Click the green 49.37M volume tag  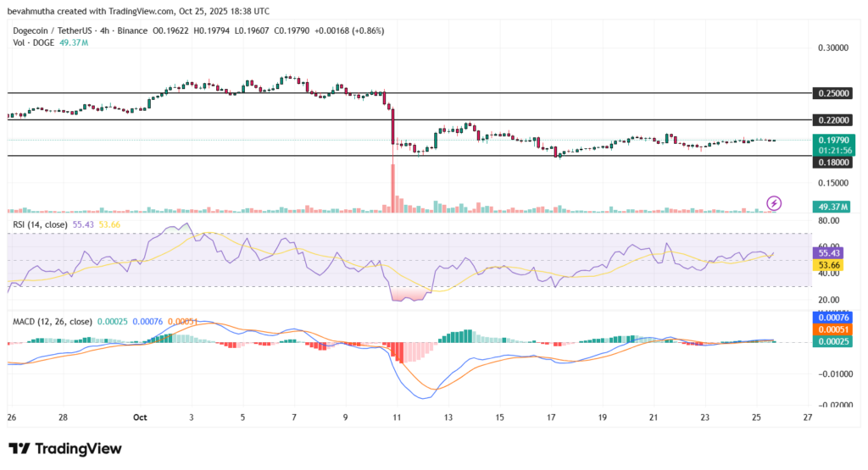pyautogui.click(x=832, y=207)
